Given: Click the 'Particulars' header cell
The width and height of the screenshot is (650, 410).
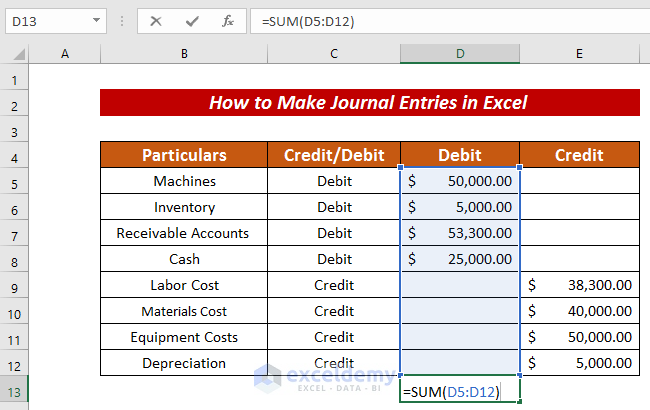Looking at the screenshot, I should (x=184, y=155).
